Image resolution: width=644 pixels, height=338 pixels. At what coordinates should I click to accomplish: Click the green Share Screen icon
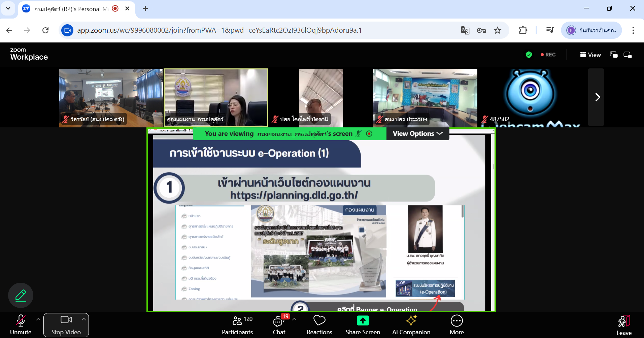(363, 320)
